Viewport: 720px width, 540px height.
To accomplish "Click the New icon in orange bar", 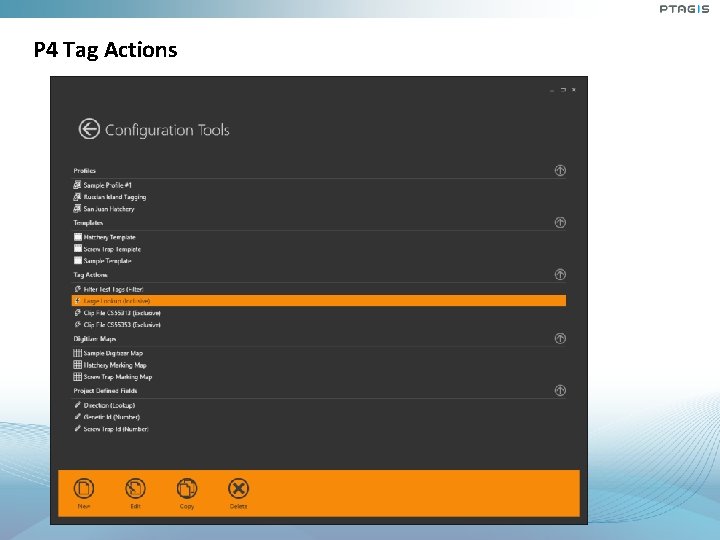I will (x=84, y=489).
